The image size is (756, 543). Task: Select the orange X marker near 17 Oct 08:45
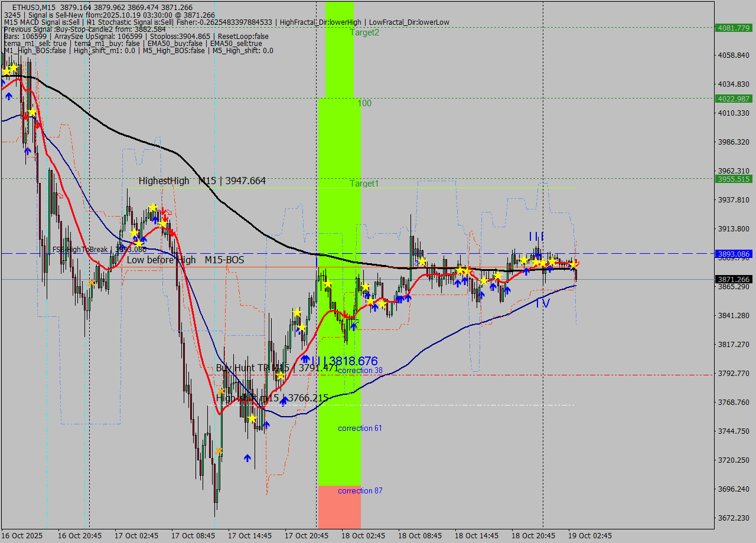[x=221, y=392]
